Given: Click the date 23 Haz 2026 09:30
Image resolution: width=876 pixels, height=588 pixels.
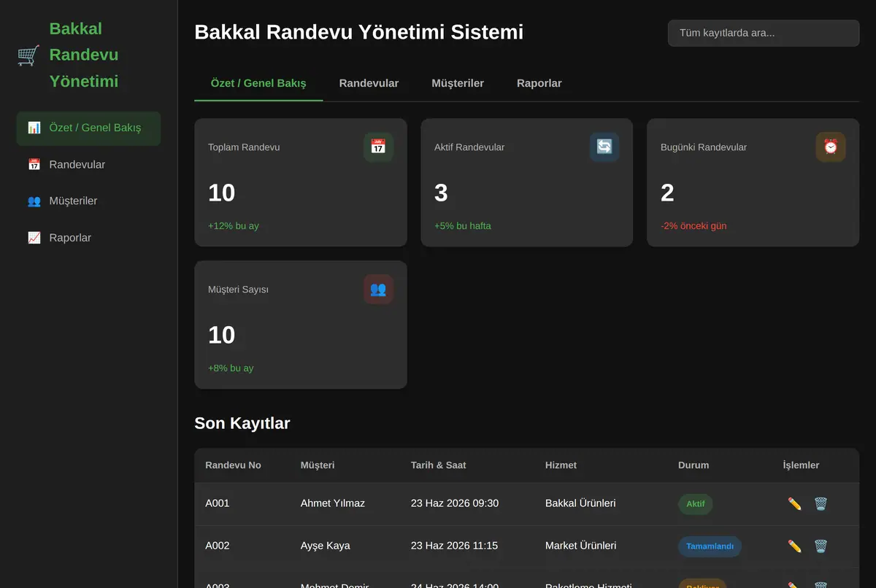Looking at the screenshot, I should 455,503.
